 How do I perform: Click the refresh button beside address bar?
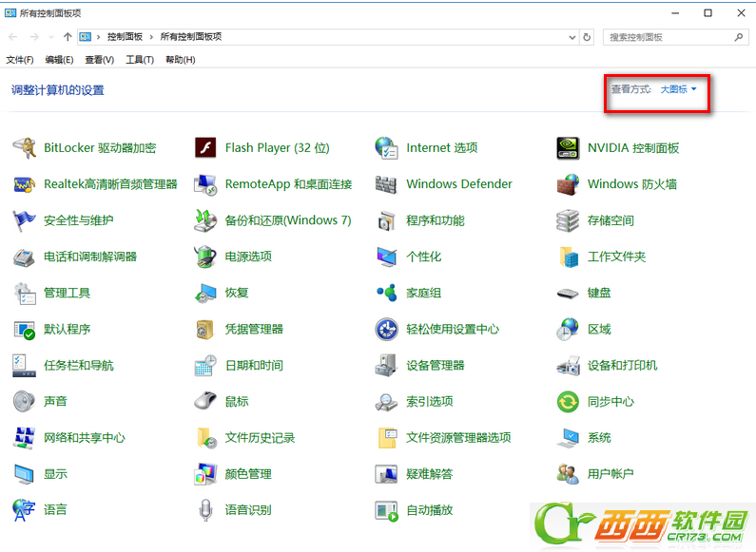(x=587, y=37)
